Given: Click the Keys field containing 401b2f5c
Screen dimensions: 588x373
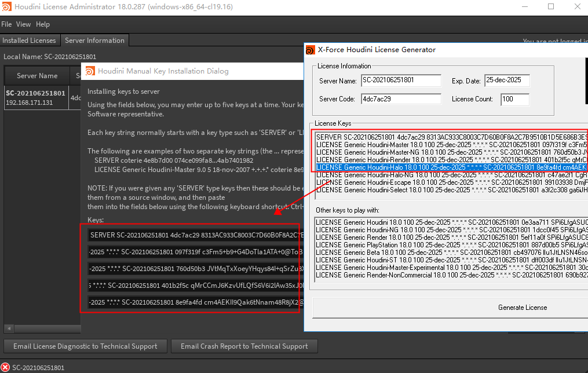Looking at the screenshot, I should [195, 286].
